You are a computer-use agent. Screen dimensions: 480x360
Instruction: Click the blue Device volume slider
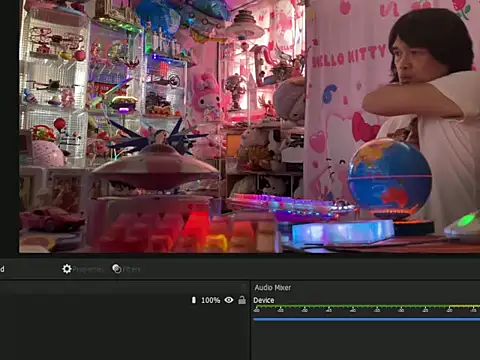click(x=366, y=319)
